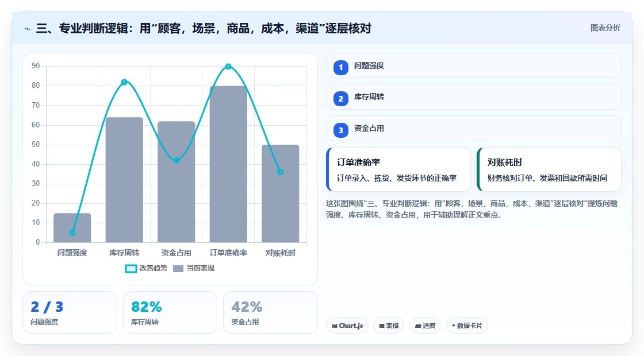This screenshot has height=356, width=644.
Task: Click the trend line point at 资金占用 dip
Action: click(176, 160)
